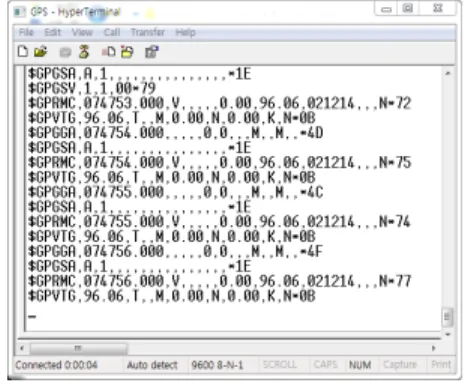
Task: Click the $GPRMC line ending N*74
Action: point(219,222)
